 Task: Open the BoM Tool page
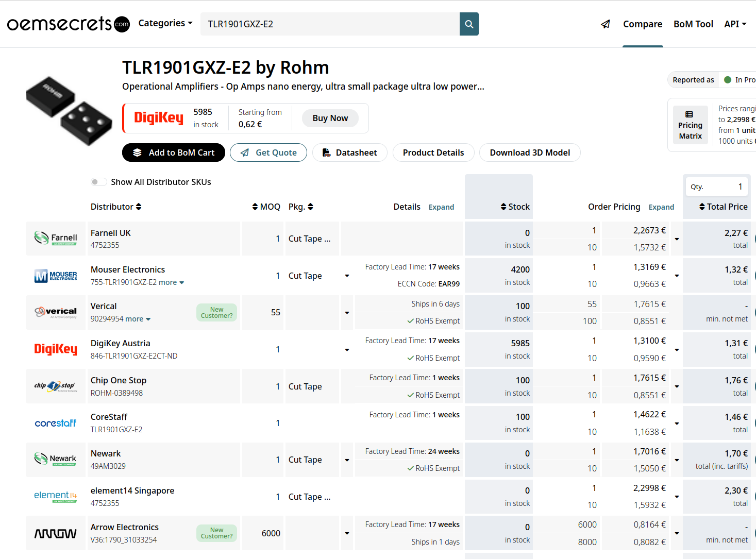point(693,24)
